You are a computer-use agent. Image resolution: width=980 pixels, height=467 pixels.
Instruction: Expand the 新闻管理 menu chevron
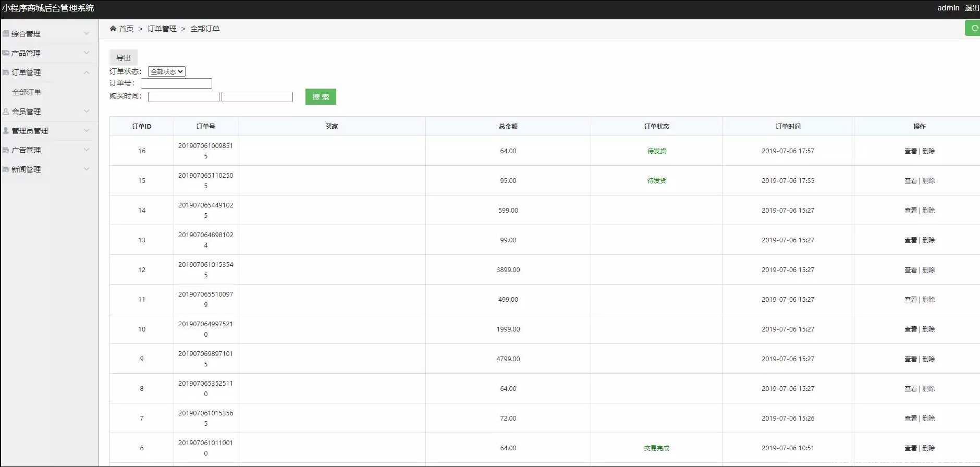[x=87, y=169]
